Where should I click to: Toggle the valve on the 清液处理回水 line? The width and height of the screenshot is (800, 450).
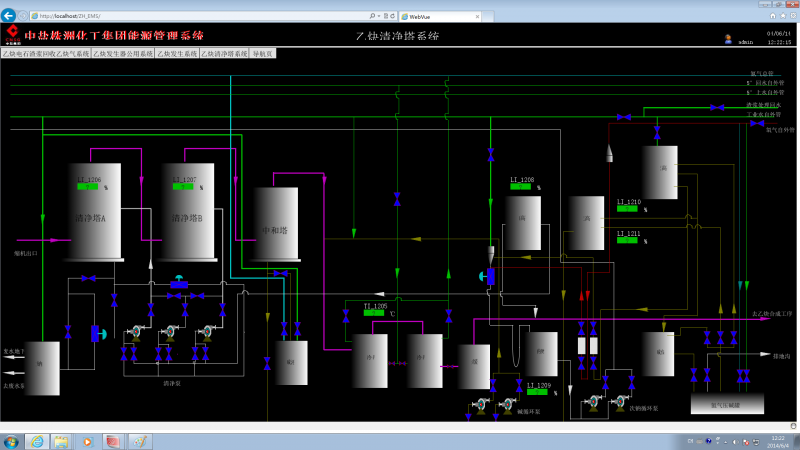[717, 107]
